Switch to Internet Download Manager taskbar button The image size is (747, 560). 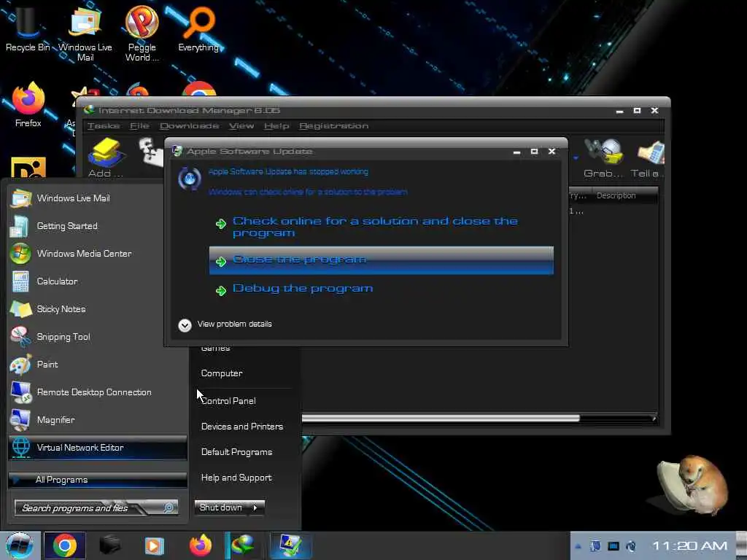coord(243,545)
